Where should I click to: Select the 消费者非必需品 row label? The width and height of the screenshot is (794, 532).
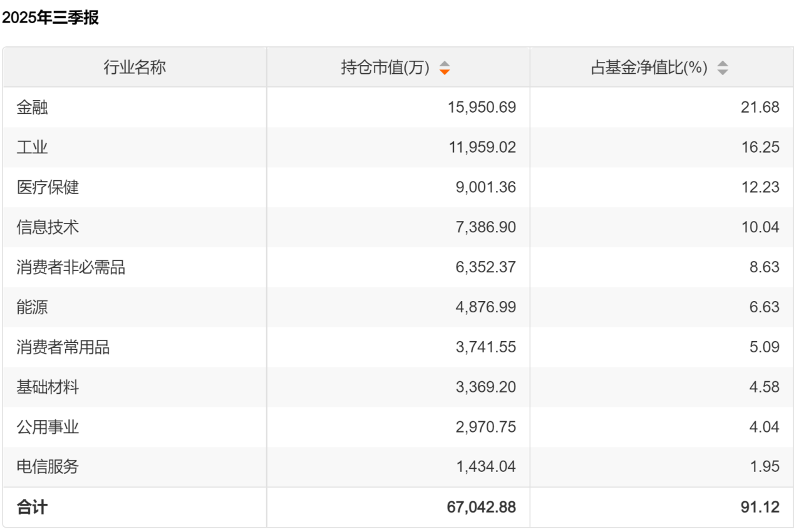71,267
